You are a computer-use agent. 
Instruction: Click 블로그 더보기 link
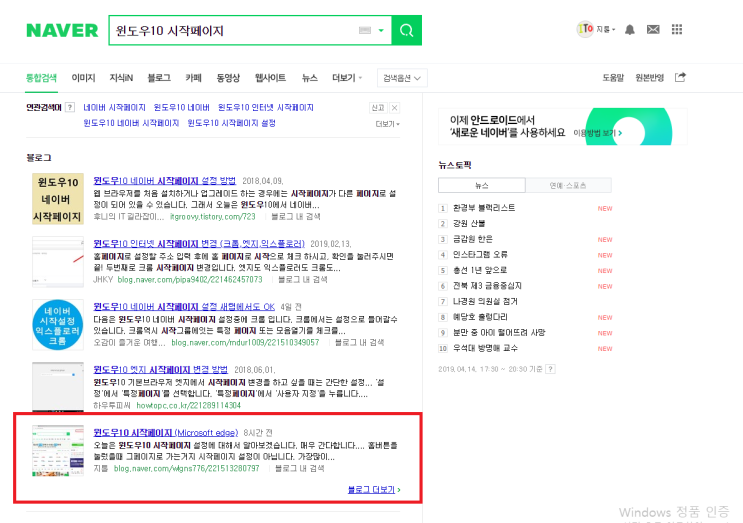(374, 489)
